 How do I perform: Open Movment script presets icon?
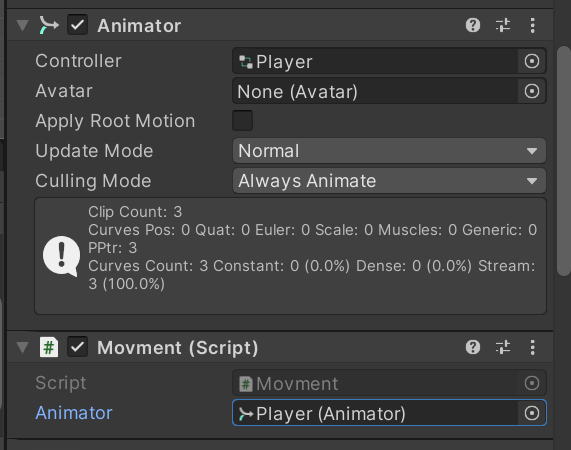[503, 347]
